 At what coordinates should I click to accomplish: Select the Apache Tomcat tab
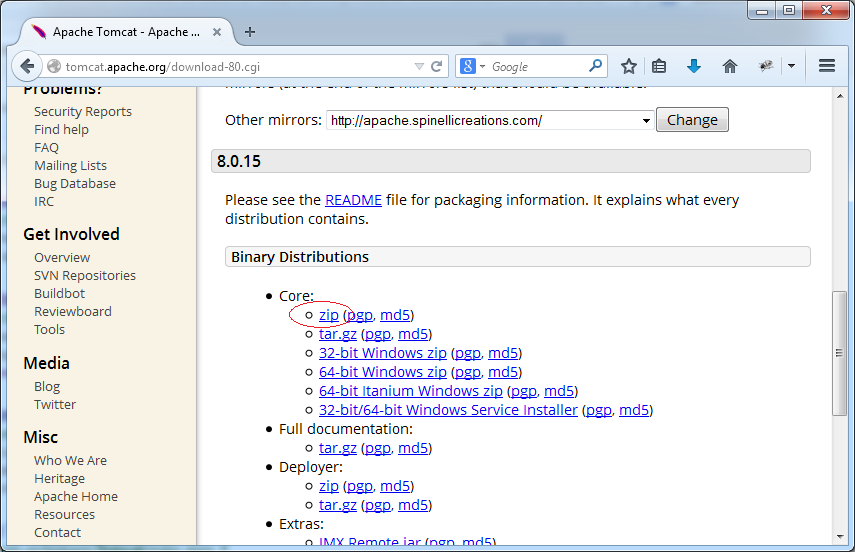coord(126,32)
